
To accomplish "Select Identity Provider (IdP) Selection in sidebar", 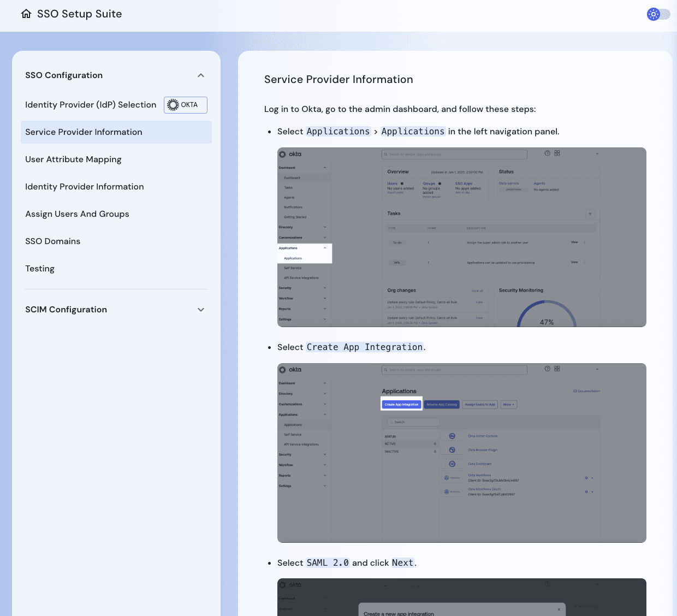I will pos(91,104).
